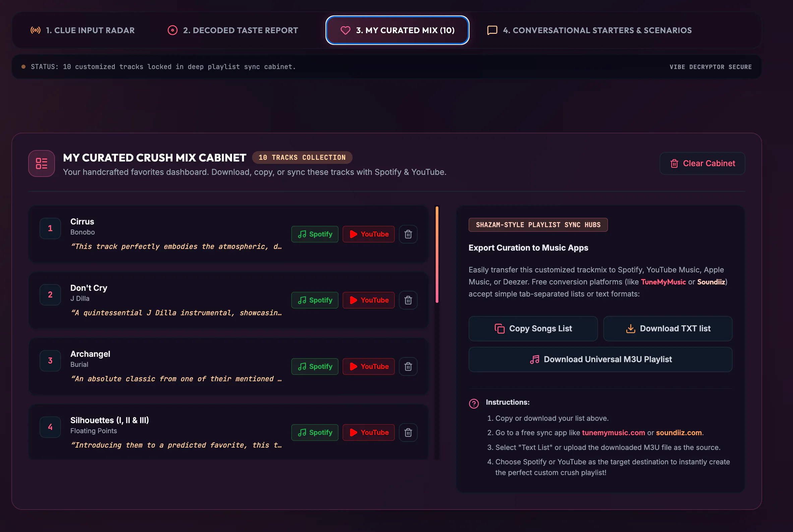Image resolution: width=793 pixels, height=532 pixels.
Task: Switch to Decoded Taste Report tab
Action: pyautogui.click(x=233, y=30)
